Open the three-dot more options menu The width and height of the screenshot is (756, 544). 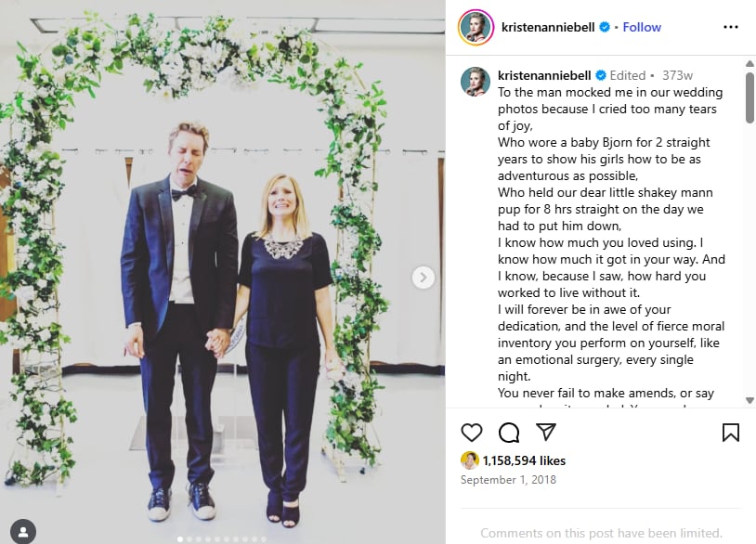(731, 28)
